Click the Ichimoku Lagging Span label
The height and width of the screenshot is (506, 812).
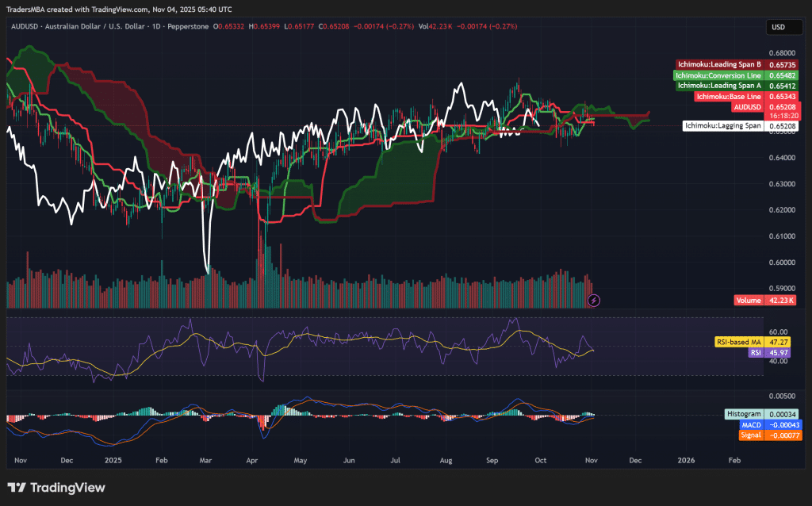(723, 125)
